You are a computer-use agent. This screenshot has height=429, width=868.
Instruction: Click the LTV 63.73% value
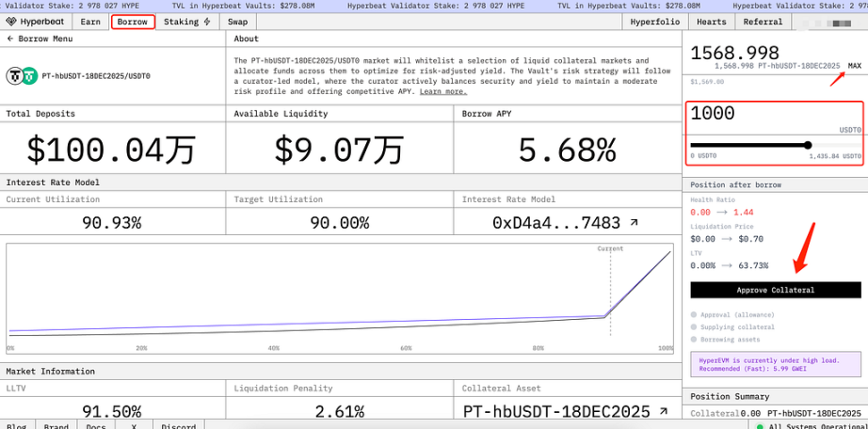pyautogui.click(x=753, y=265)
